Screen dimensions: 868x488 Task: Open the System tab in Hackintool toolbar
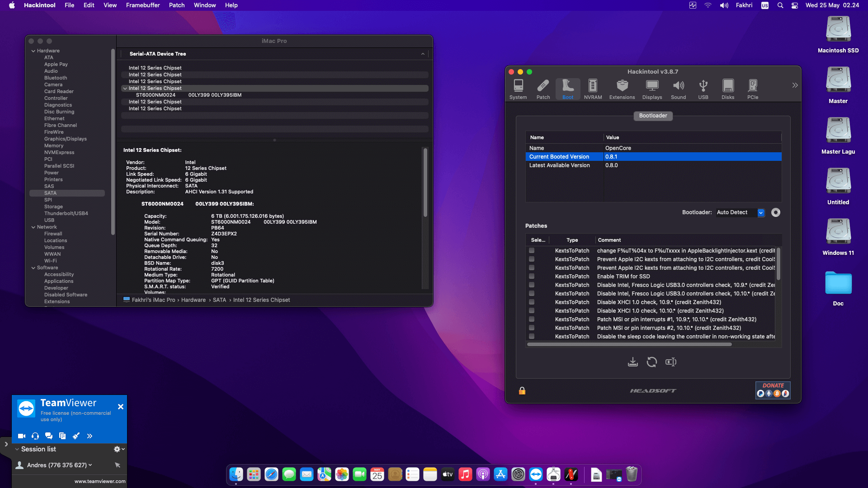coord(518,89)
